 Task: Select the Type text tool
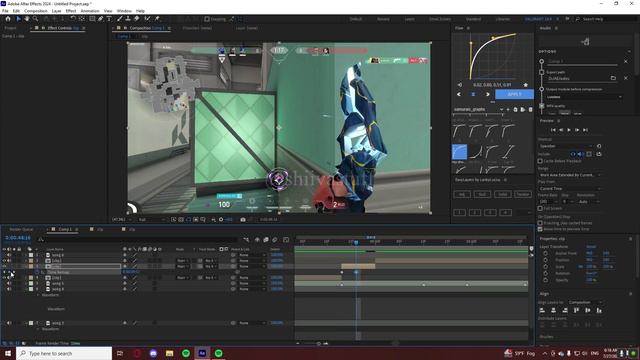tap(109, 19)
